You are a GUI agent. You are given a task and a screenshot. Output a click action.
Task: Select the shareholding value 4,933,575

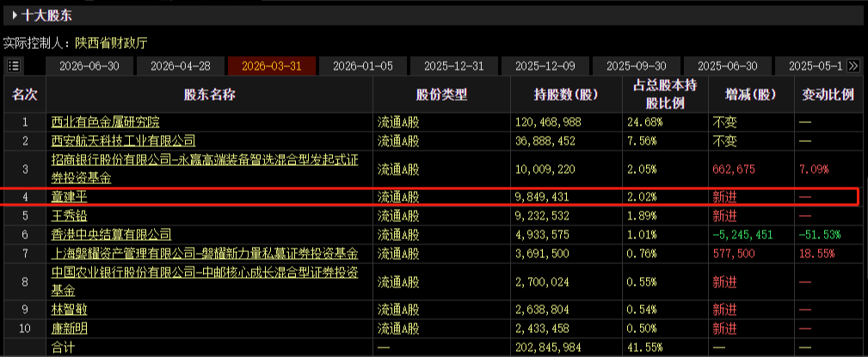[542, 235]
